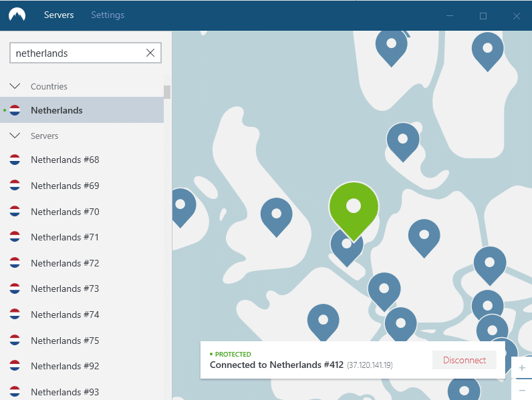
Task: Connect to Netherlands #70 server
Action: pyautogui.click(x=82, y=212)
